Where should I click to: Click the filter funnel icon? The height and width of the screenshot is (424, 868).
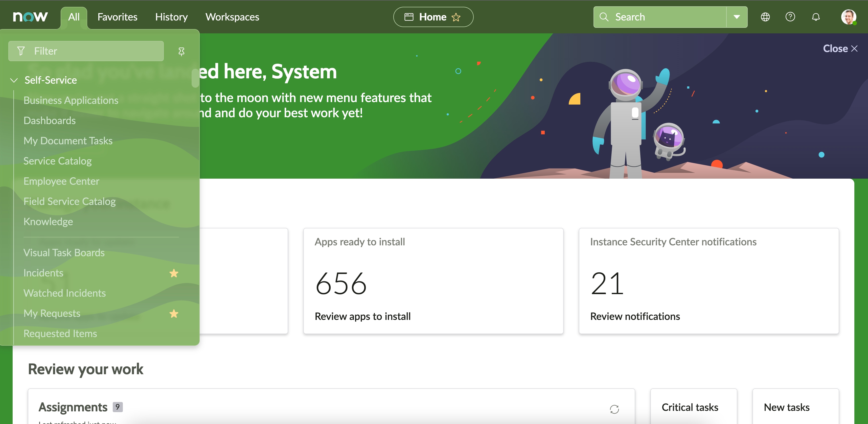(20, 51)
